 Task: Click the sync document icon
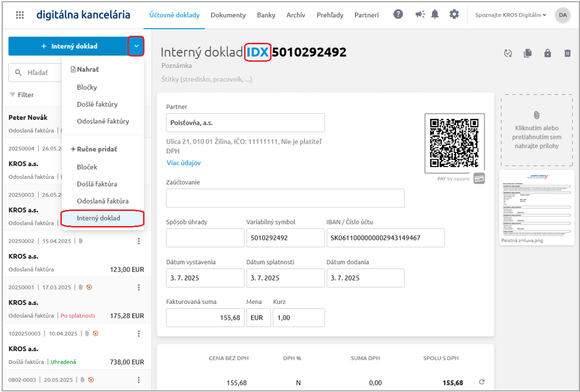click(508, 53)
